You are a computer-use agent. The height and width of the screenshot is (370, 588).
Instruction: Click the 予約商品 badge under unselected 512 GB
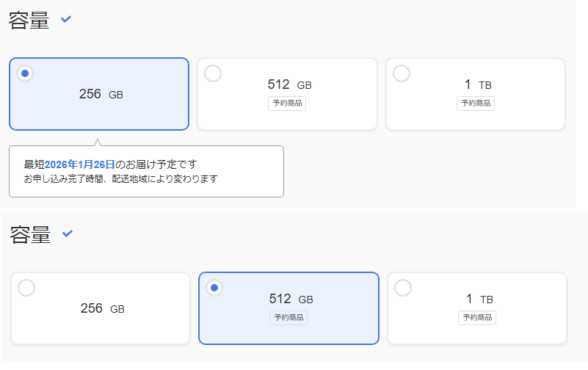[x=287, y=104]
